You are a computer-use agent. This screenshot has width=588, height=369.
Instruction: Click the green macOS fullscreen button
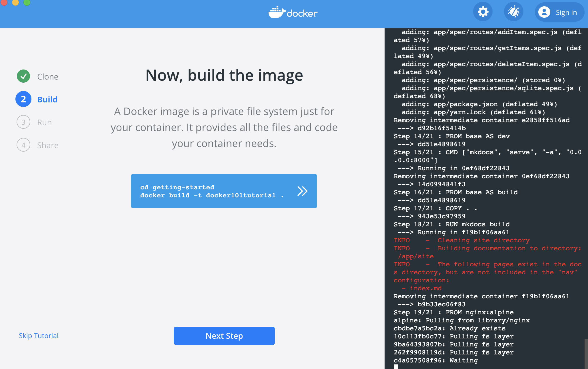click(x=27, y=2)
